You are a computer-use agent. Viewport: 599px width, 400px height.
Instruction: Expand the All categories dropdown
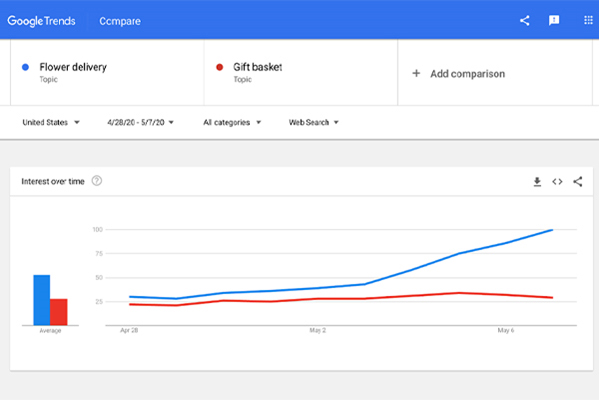tap(232, 122)
